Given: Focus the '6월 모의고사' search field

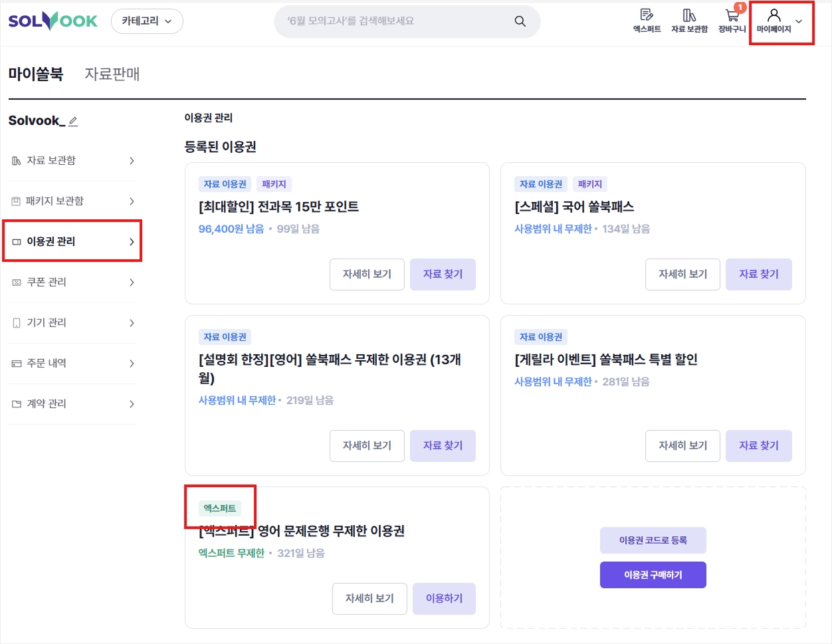Looking at the screenshot, I should point(407,21).
